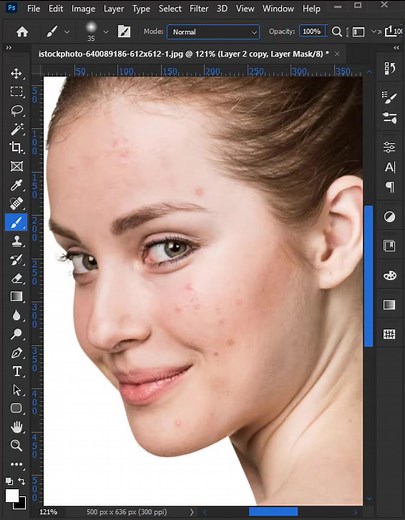This screenshot has width=405, height=520.
Task: Select the Hand tool
Action: (x=16, y=427)
